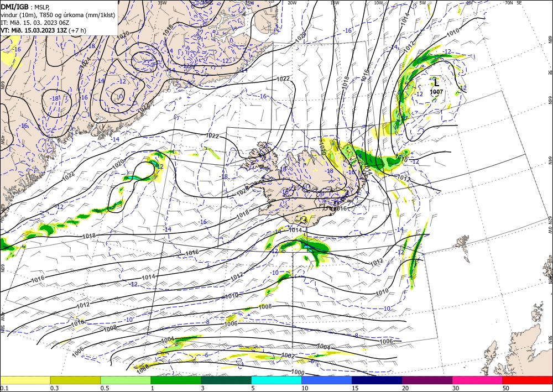Click the dark green 3–5 legend swatch
Viewport: 553px width, 392px height.
(226, 380)
